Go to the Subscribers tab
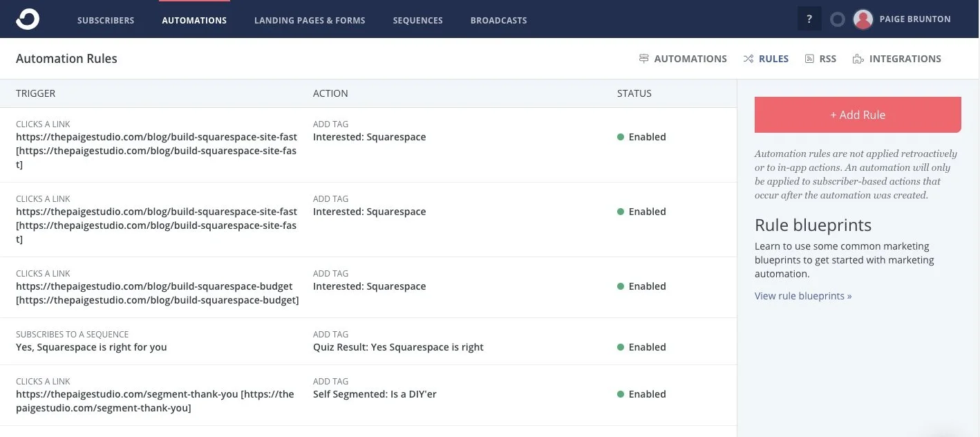This screenshot has width=980, height=437. click(x=106, y=20)
